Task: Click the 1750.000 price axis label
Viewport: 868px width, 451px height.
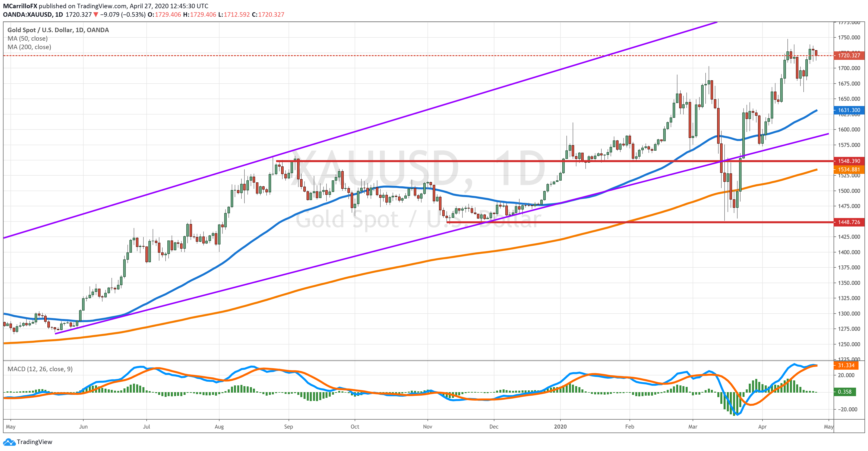Action: 849,37
